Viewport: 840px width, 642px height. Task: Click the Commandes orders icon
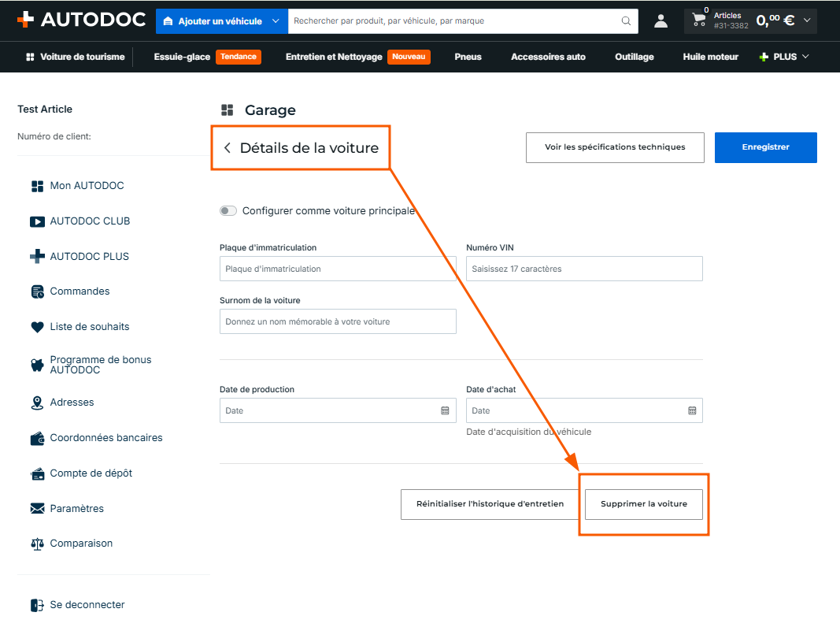point(38,291)
